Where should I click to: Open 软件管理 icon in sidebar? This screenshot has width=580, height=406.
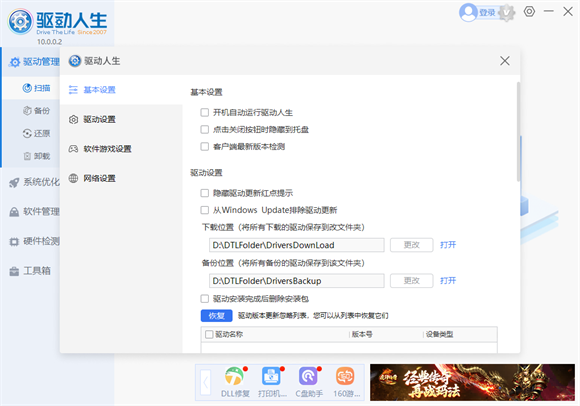14,212
